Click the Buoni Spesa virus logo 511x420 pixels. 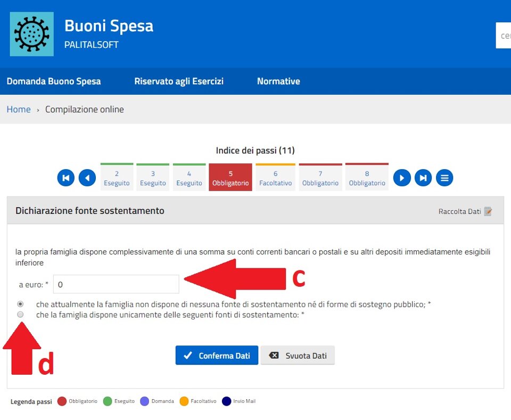pos(31,34)
